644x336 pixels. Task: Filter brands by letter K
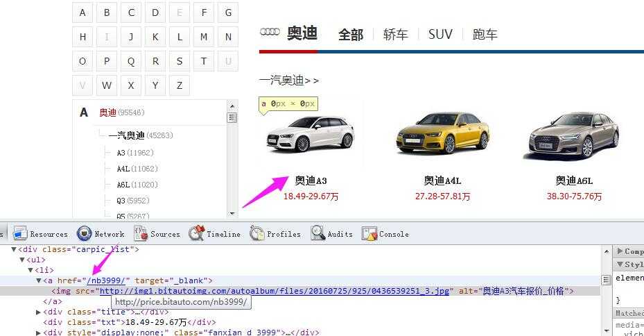[155, 37]
